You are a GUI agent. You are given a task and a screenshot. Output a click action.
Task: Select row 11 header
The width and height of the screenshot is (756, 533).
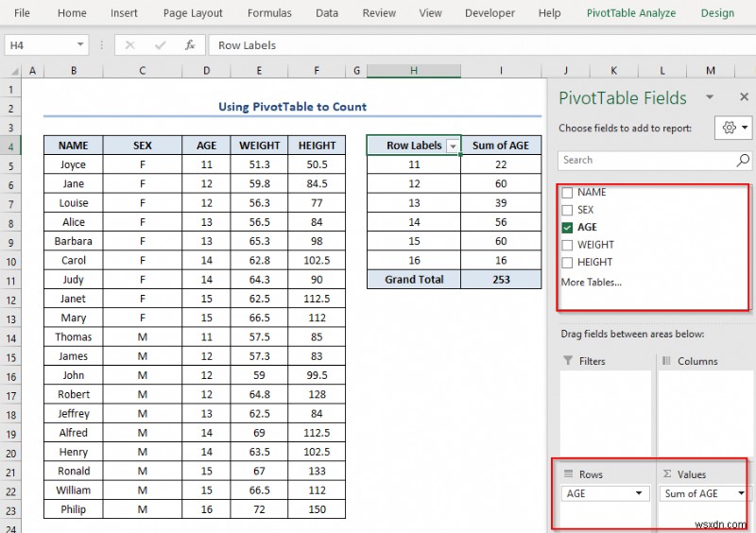click(10, 281)
